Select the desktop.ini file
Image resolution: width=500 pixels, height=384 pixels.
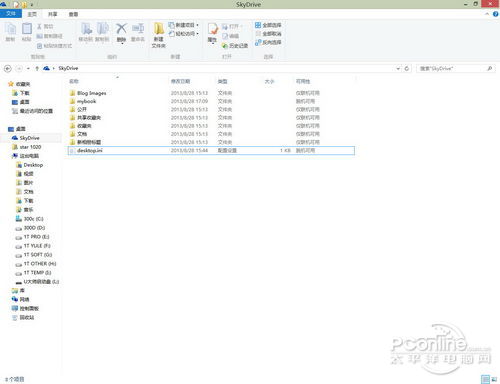tap(211, 150)
